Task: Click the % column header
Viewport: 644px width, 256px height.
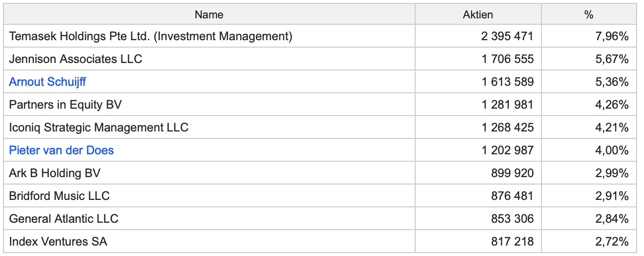Action: (x=589, y=14)
